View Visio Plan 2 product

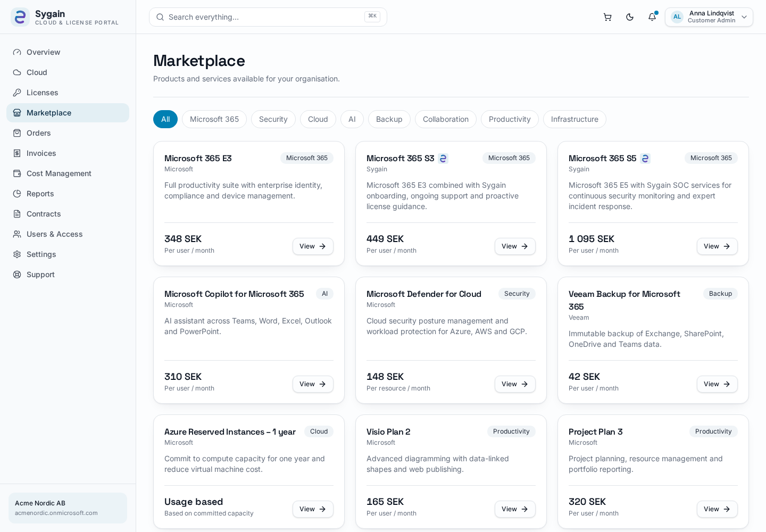click(x=515, y=509)
